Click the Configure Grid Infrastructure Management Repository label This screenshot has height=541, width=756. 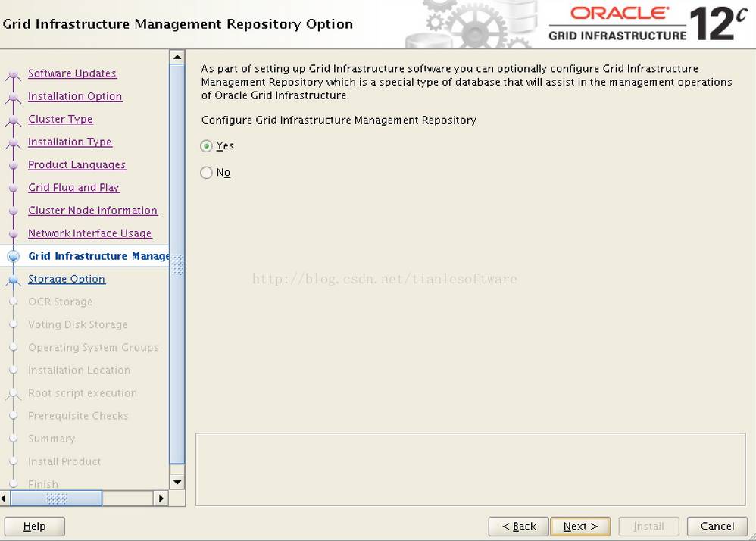[x=339, y=120]
